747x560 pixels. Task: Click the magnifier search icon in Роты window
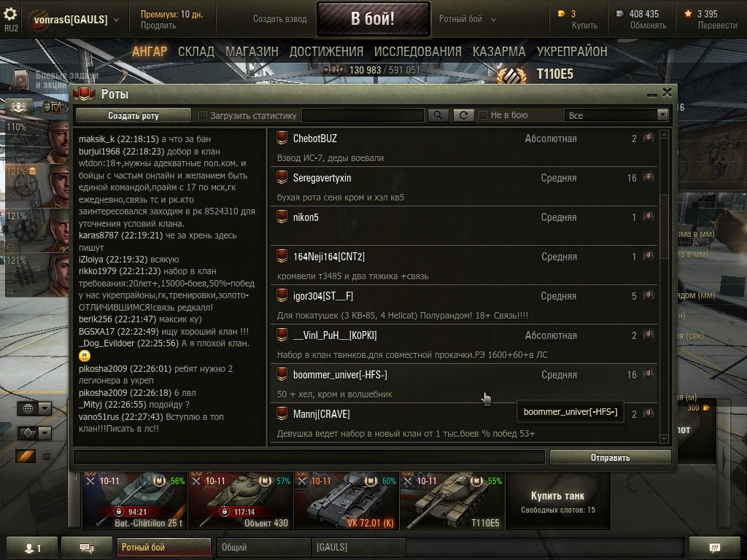(x=438, y=115)
